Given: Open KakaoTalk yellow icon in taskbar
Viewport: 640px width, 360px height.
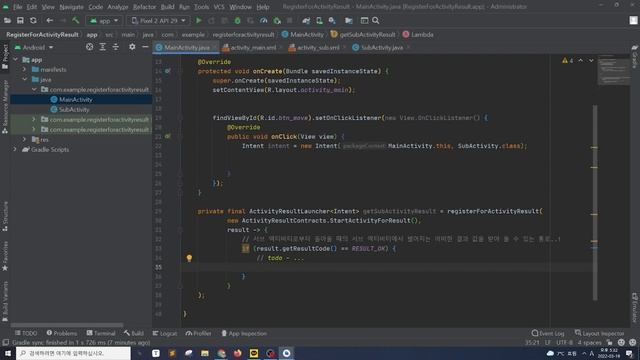Looking at the screenshot, I should pyautogui.click(x=254, y=353).
